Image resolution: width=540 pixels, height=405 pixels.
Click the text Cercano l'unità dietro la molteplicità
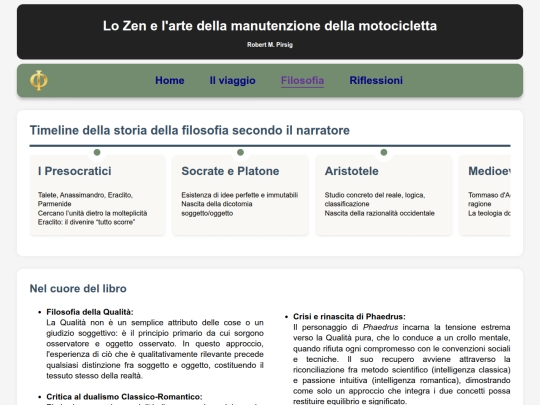click(92, 213)
